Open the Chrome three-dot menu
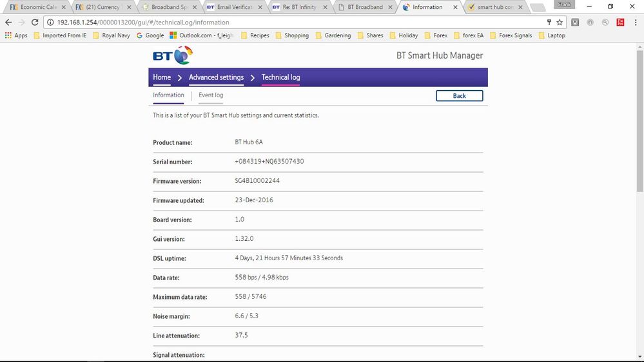Image resolution: width=644 pixels, height=362 pixels. 636,22
